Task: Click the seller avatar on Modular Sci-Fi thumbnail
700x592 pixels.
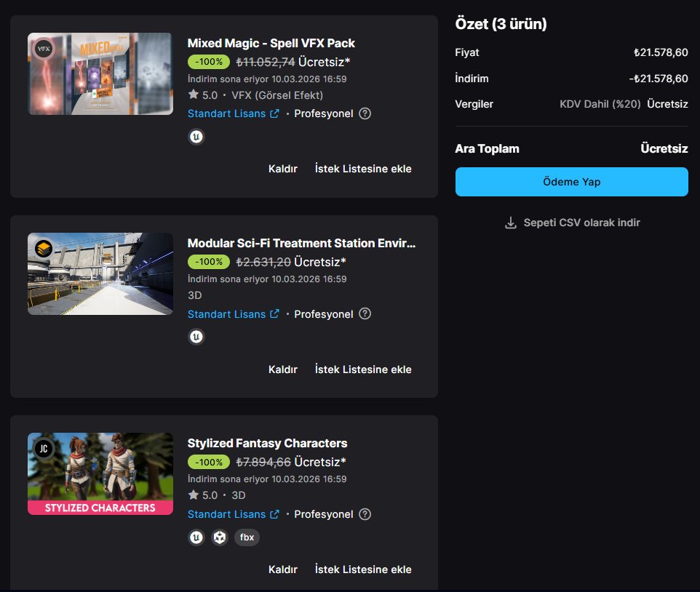Action: pos(44,249)
